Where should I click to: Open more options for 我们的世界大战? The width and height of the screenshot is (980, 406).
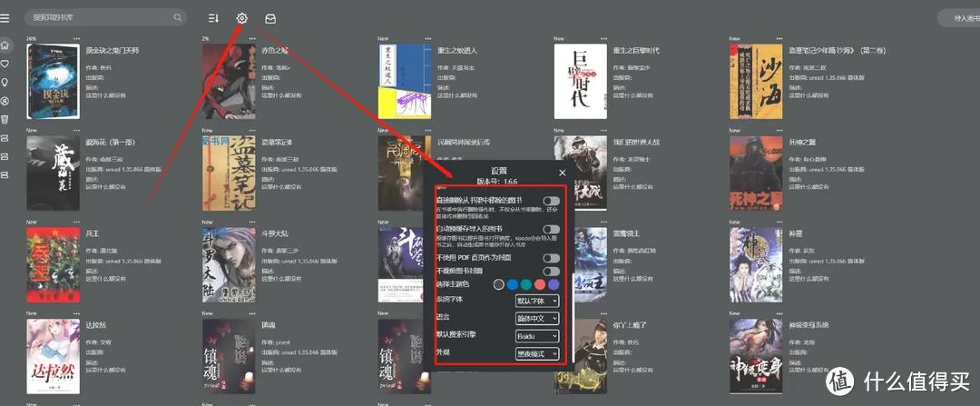tap(603, 131)
